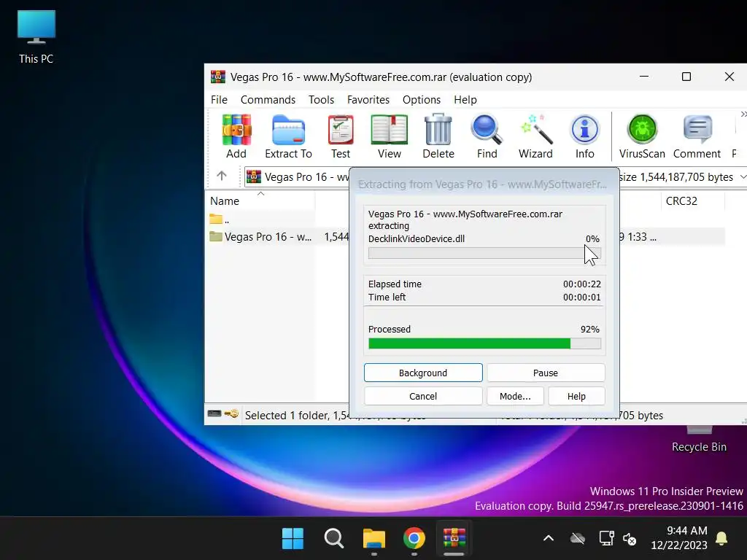Open the View book icon

(390, 136)
